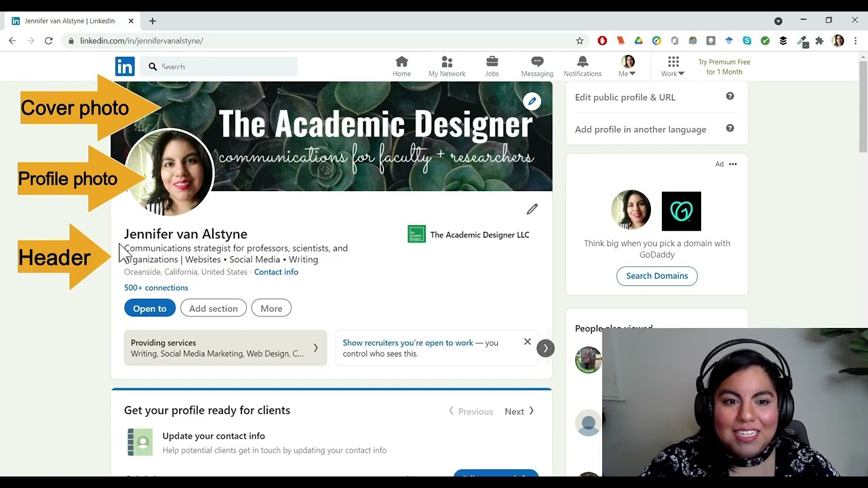Expand Providing services card chevron

pyautogui.click(x=315, y=348)
